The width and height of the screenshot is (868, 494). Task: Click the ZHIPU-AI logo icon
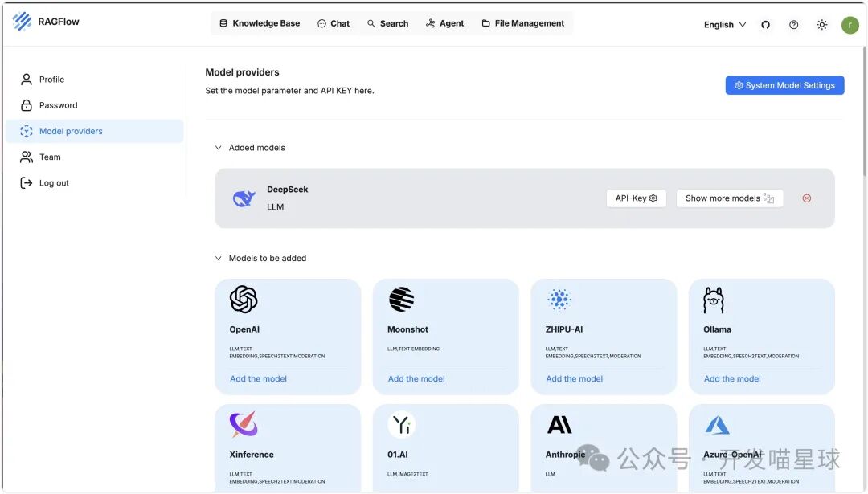pos(559,300)
